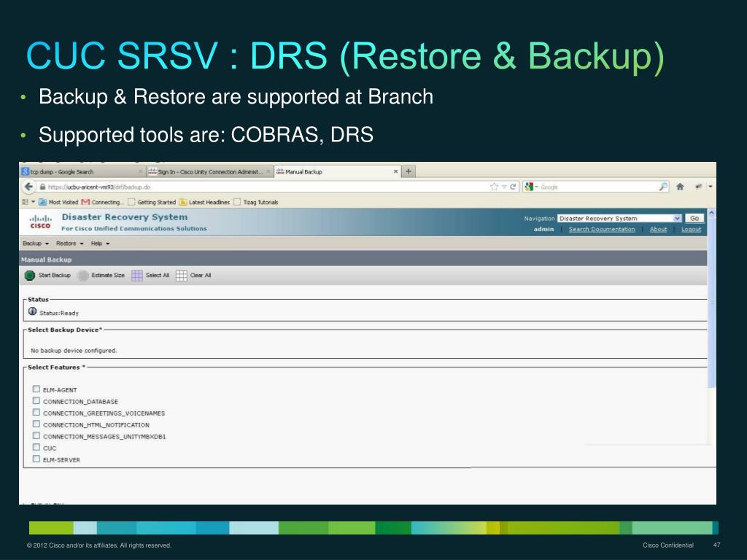747x560 pixels.
Task: Open Search Documentation link
Action: click(x=602, y=229)
